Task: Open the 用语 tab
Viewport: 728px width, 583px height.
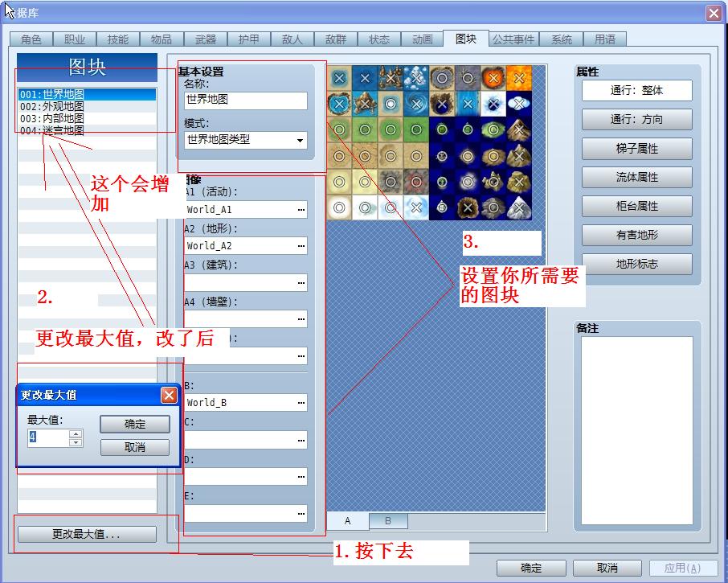Action: (605, 39)
